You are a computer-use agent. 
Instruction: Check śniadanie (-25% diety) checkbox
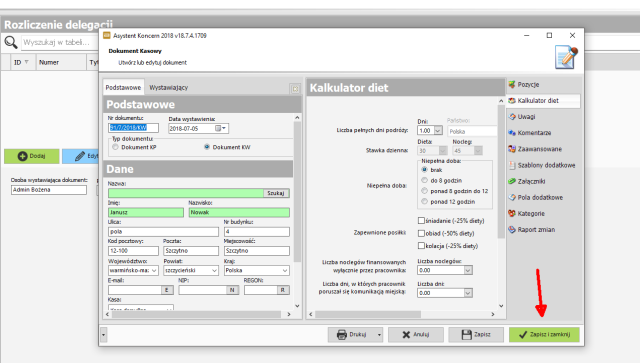[421, 220]
